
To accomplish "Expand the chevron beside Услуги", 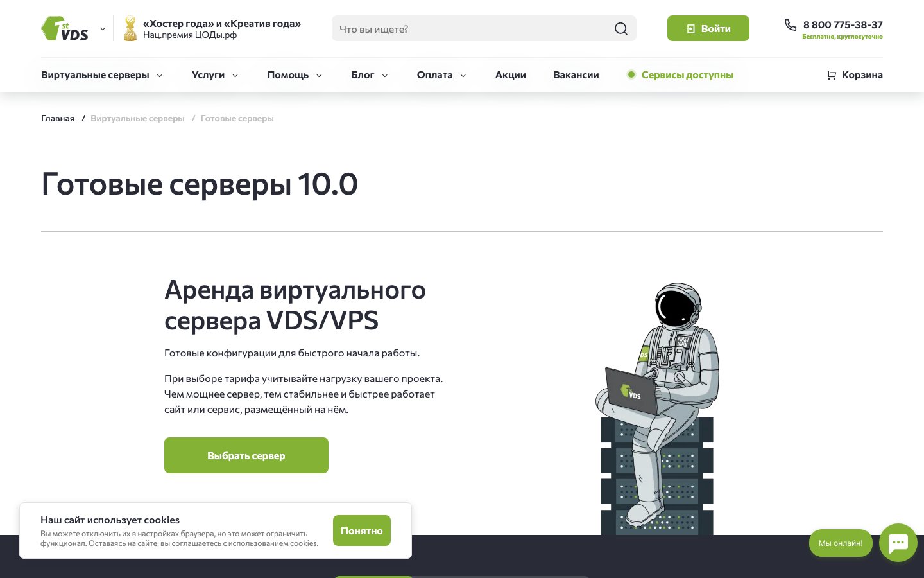I will click(x=235, y=76).
